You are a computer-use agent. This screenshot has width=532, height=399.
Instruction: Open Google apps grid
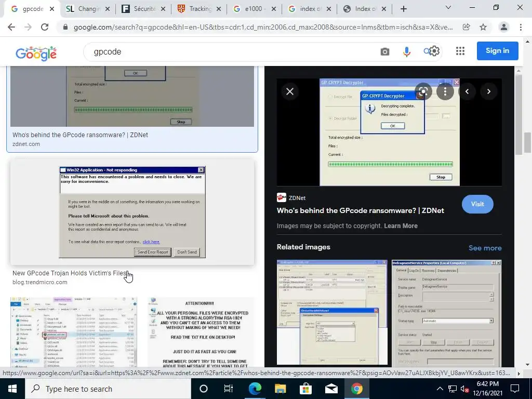(460, 51)
